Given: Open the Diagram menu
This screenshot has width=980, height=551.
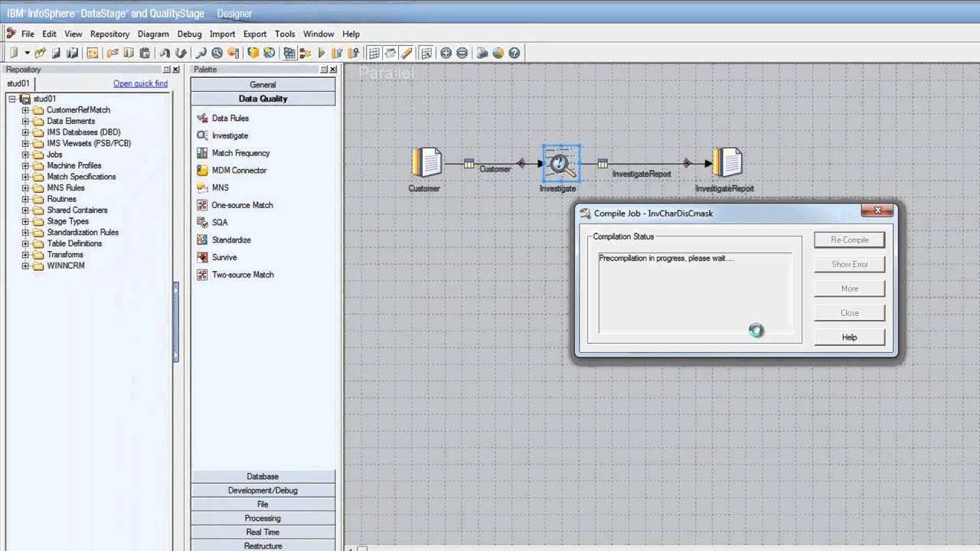Looking at the screenshot, I should (x=153, y=34).
